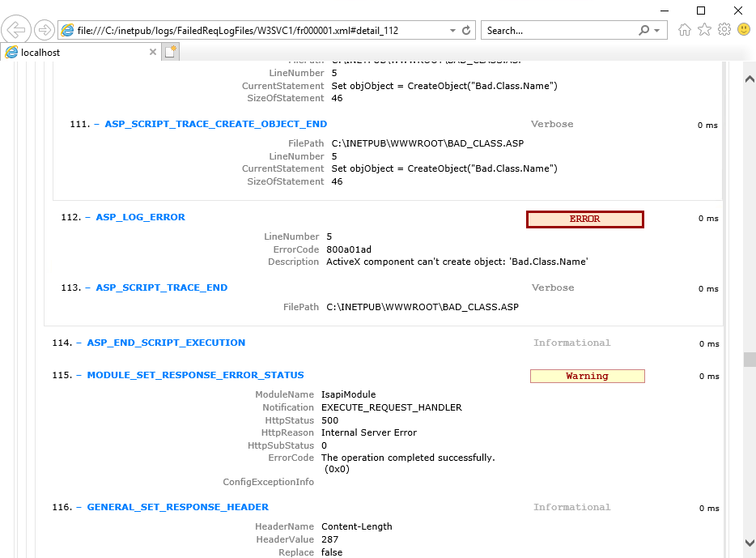This screenshot has height=558, width=756.
Task: Select the IsapiModule module name
Action: (349, 394)
